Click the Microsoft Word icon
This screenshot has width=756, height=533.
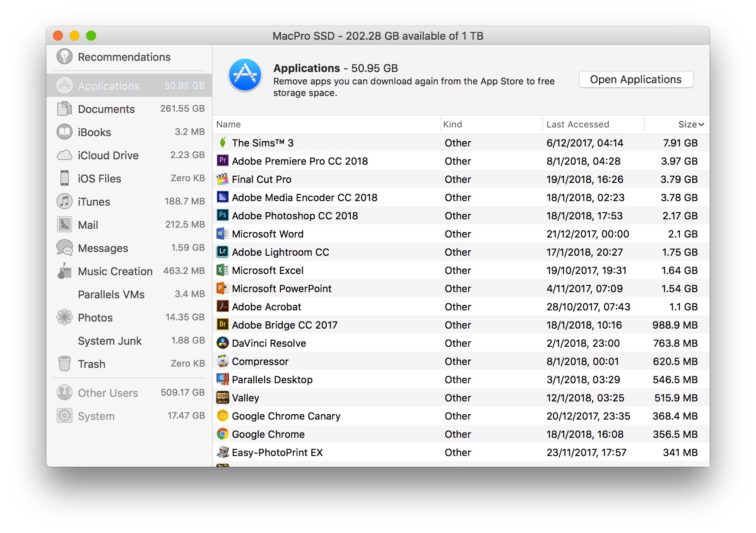click(223, 233)
